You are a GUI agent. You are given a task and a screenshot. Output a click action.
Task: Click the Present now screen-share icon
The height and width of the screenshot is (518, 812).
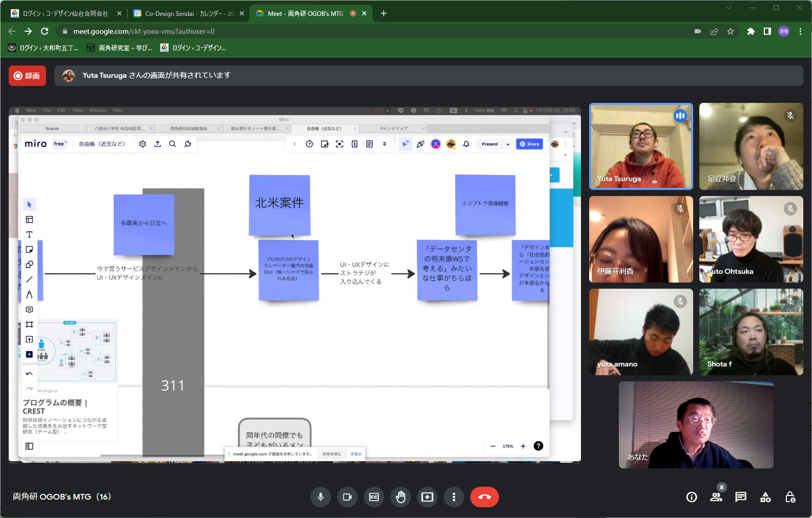(x=427, y=497)
